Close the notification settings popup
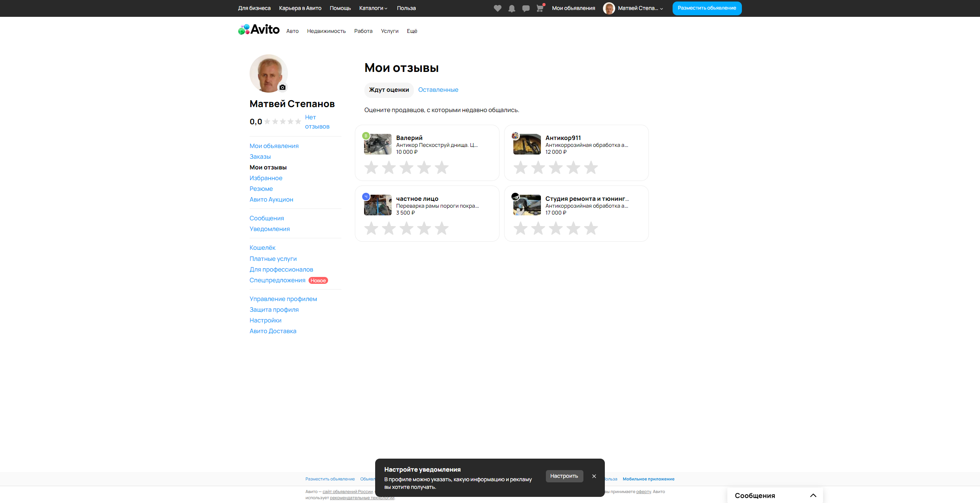The image size is (980, 503). pyautogui.click(x=594, y=476)
